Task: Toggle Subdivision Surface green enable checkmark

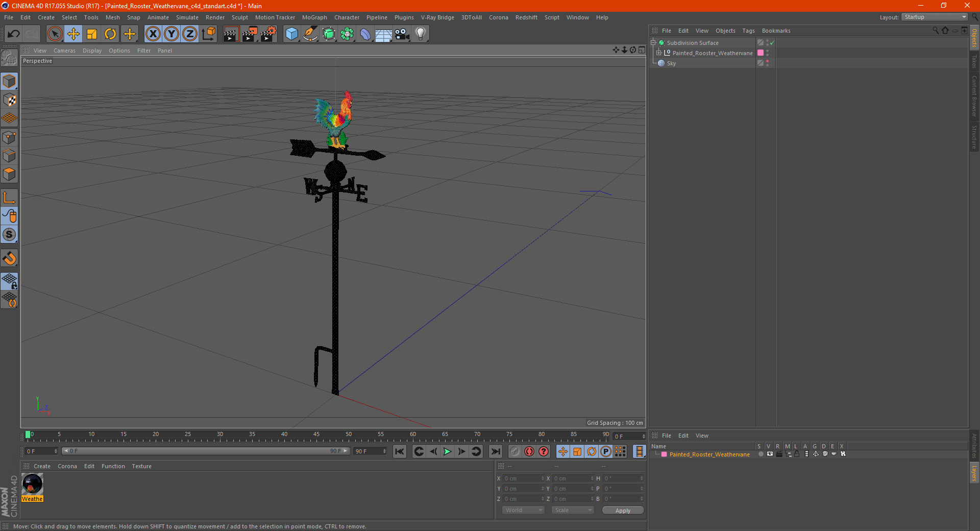Action: pyautogui.click(x=772, y=43)
